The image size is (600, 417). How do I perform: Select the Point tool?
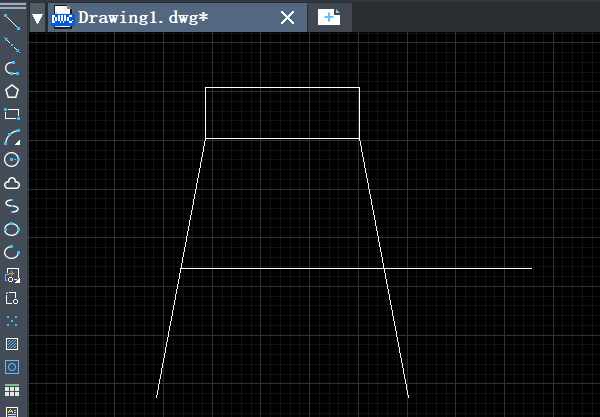click(x=12, y=321)
